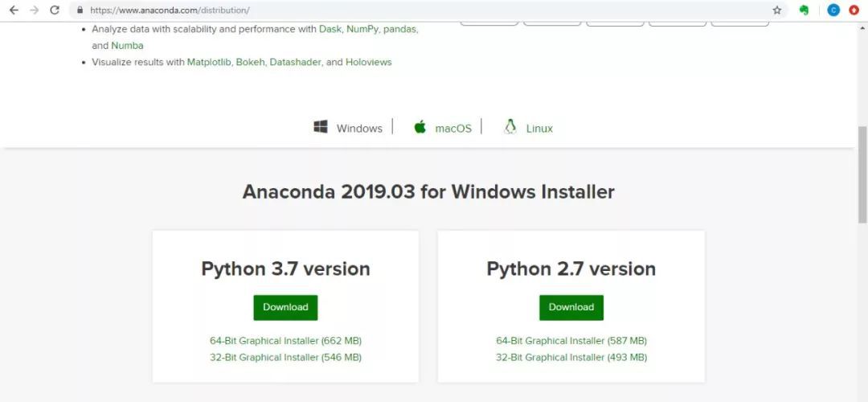Follow the Bokeh link
This screenshot has width=868, height=402.
251,62
